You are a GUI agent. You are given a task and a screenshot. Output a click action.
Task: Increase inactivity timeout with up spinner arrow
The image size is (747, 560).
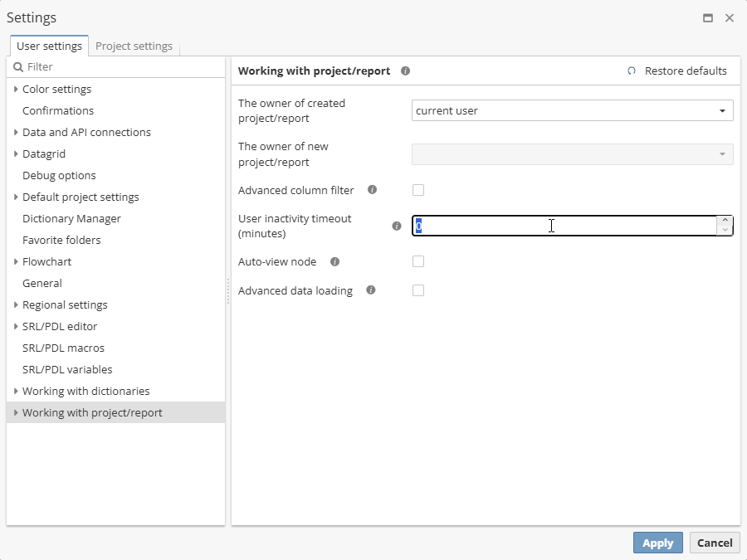click(x=725, y=221)
